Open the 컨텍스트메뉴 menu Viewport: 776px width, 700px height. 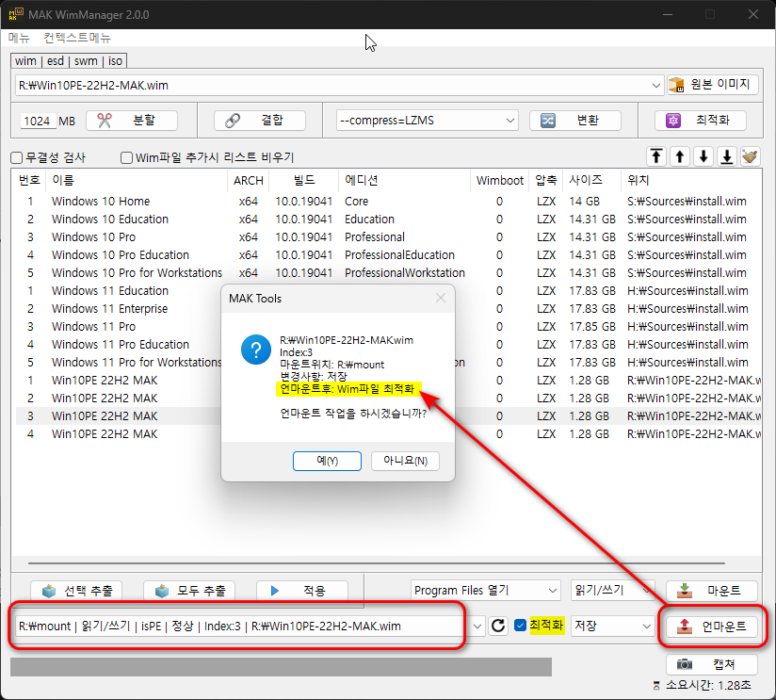click(x=77, y=38)
